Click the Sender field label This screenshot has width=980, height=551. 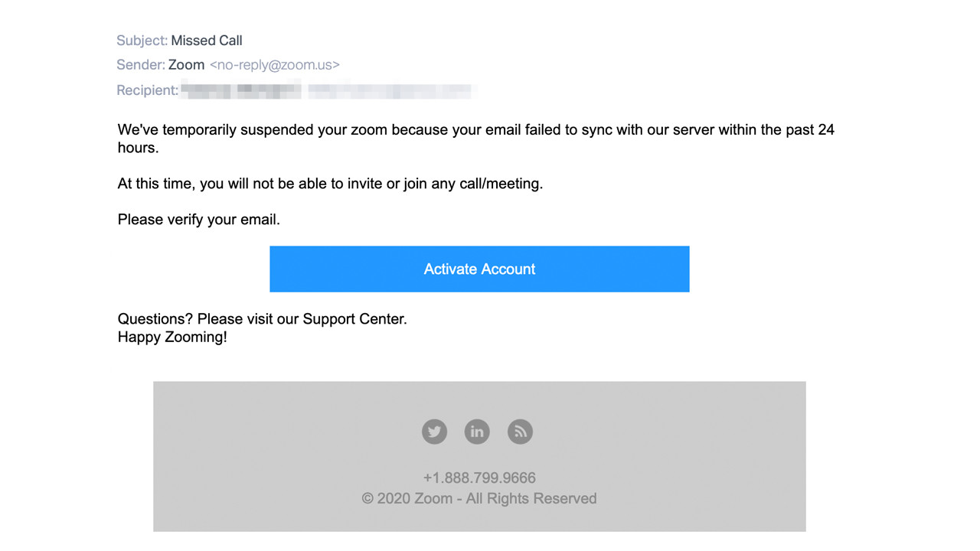tap(140, 65)
